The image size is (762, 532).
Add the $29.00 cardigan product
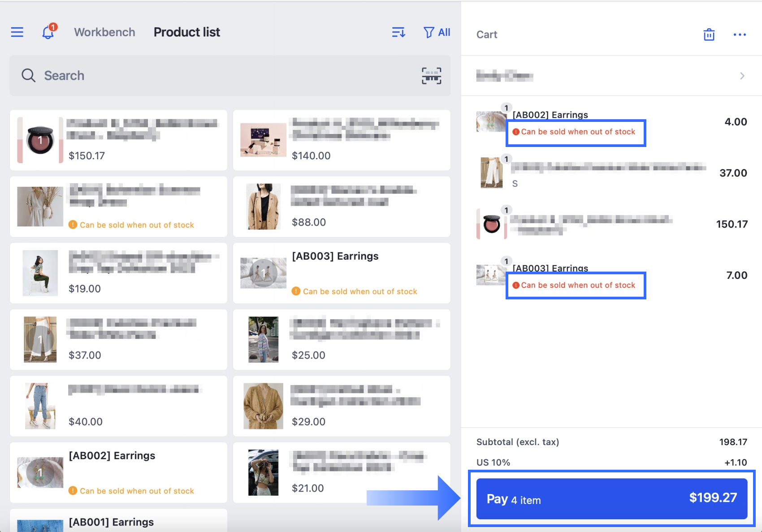tap(342, 406)
